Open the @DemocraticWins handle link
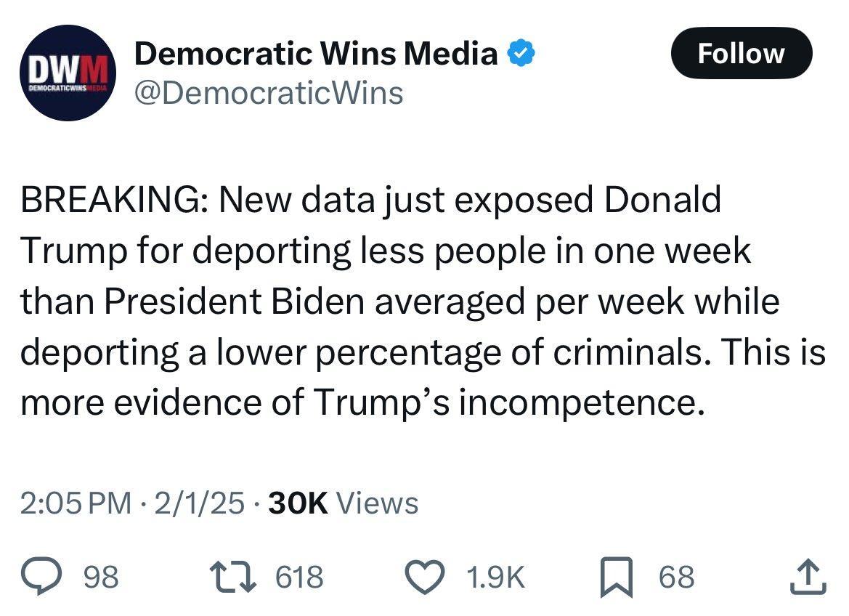 (269, 93)
